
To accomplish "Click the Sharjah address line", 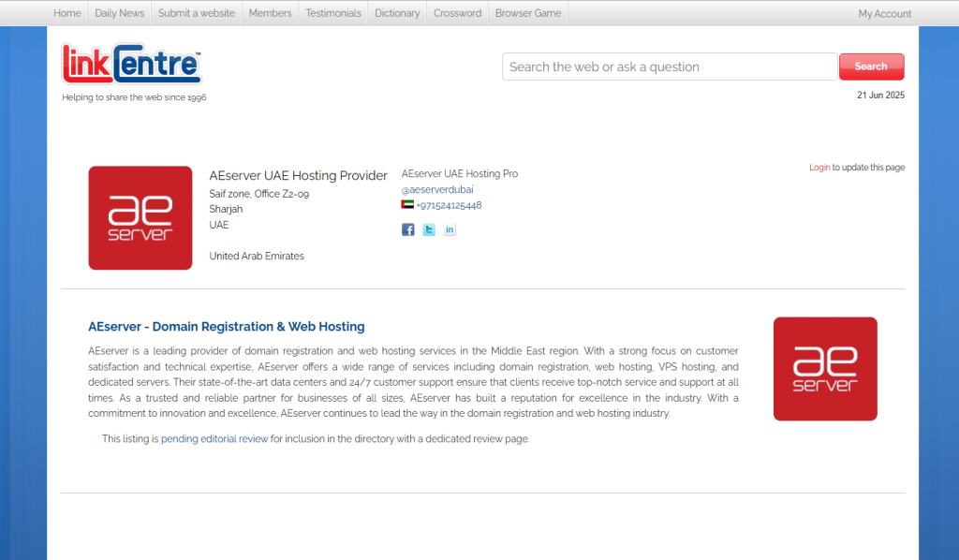I will [226, 209].
